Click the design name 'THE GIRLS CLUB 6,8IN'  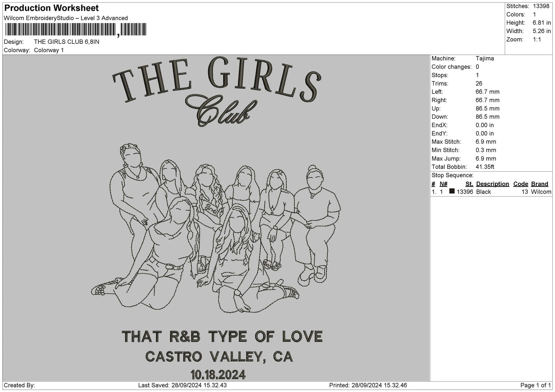[x=66, y=42]
